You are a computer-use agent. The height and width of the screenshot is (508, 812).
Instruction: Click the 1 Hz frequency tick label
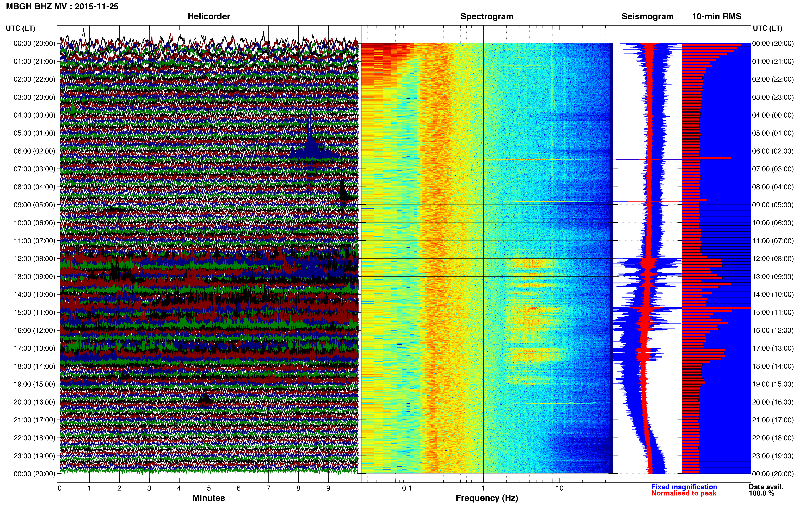(x=483, y=488)
